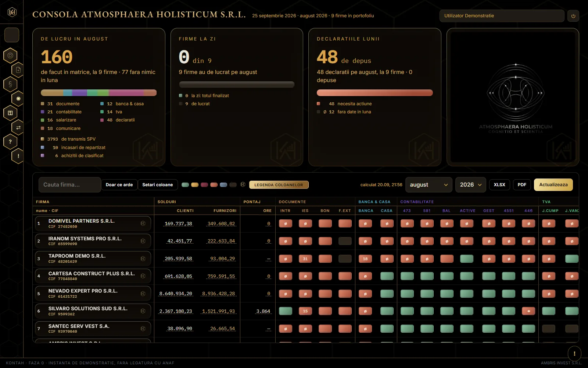Screen dimensions: 588x368
Task: Open the 'Utilizator Demonstratie' user selector
Action: 502,16
